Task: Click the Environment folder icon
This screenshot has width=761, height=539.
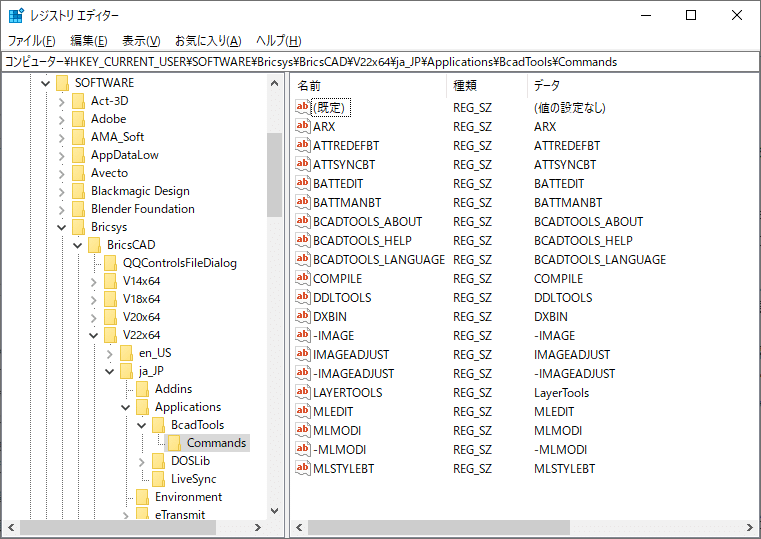Action: [x=142, y=497]
